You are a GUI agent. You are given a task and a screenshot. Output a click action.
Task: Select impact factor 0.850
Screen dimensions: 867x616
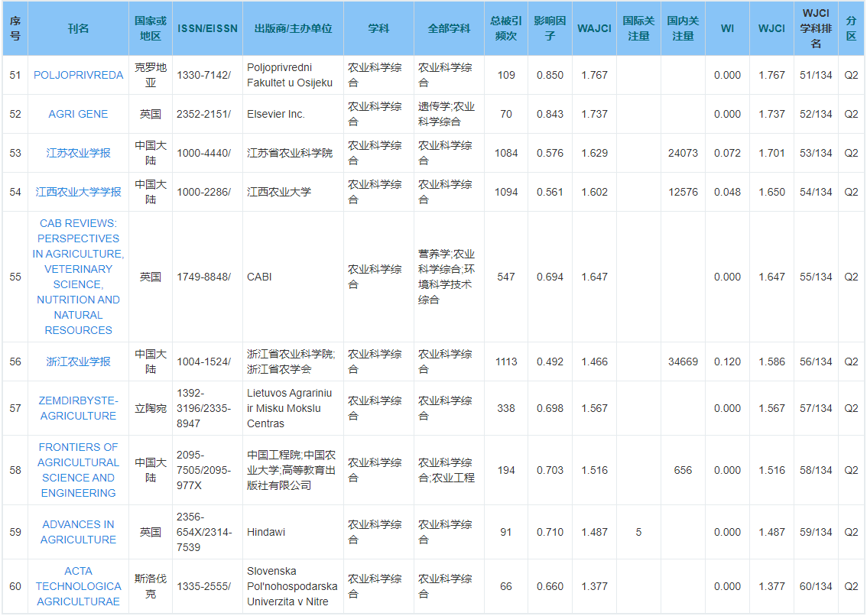point(550,75)
